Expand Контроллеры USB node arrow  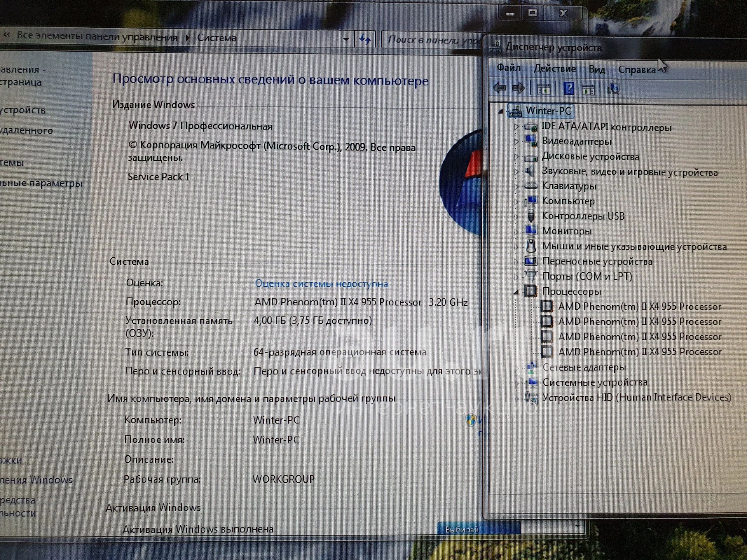pos(516,216)
